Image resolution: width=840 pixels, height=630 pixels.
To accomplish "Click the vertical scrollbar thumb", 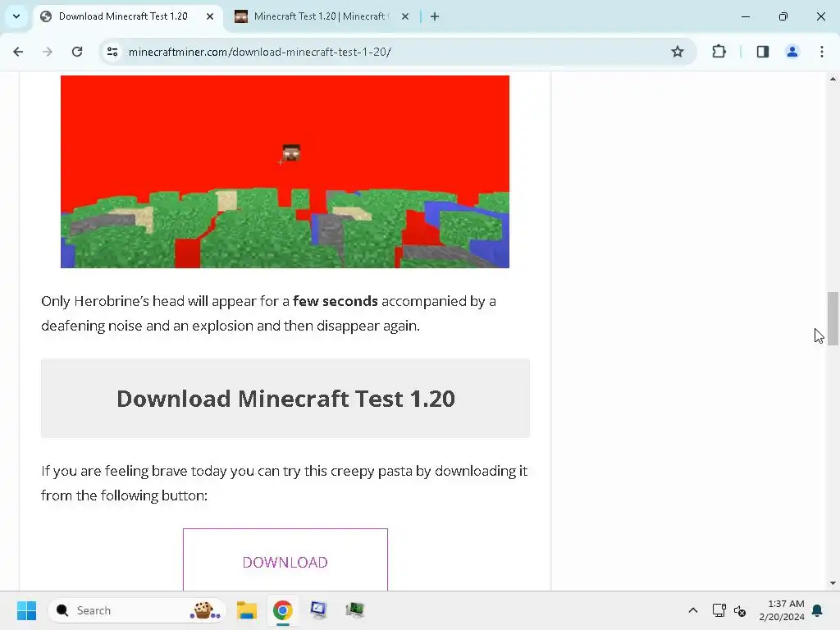I will tap(833, 319).
